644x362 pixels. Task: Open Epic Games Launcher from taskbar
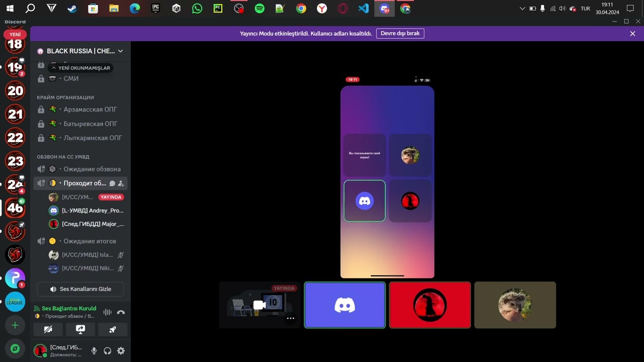click(155, 8)
